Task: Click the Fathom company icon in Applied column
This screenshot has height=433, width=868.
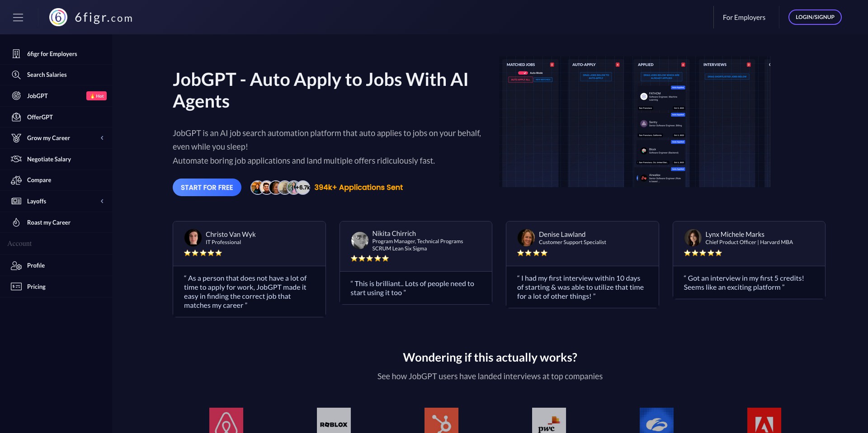Action: [644, 96]
